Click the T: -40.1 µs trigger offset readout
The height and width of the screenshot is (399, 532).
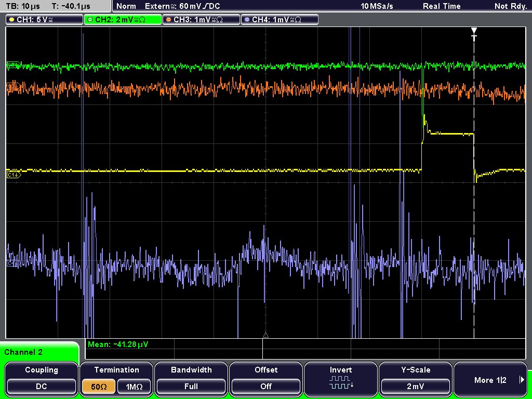(71, 6)
